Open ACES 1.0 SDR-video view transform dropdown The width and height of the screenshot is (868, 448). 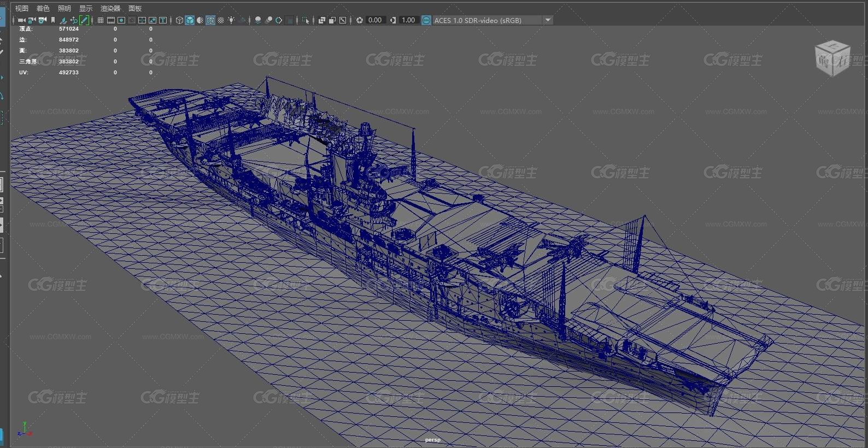pyautogui.click(x=493, y=20)
